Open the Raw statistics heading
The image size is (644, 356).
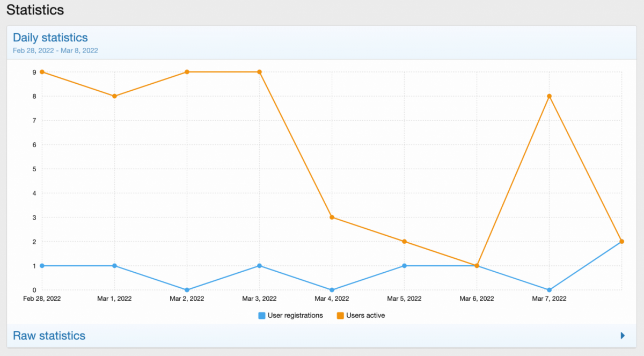pyautogui.click(x=49, y=336)
